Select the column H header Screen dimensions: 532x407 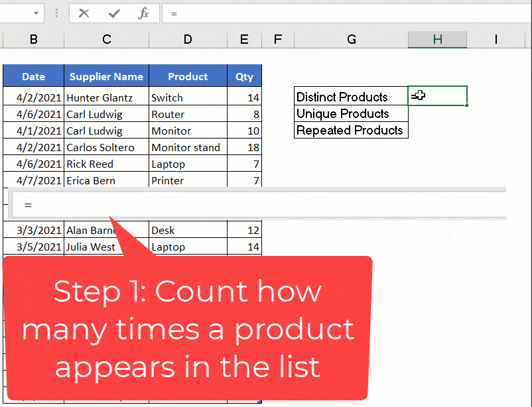click(x=437, y=40)
